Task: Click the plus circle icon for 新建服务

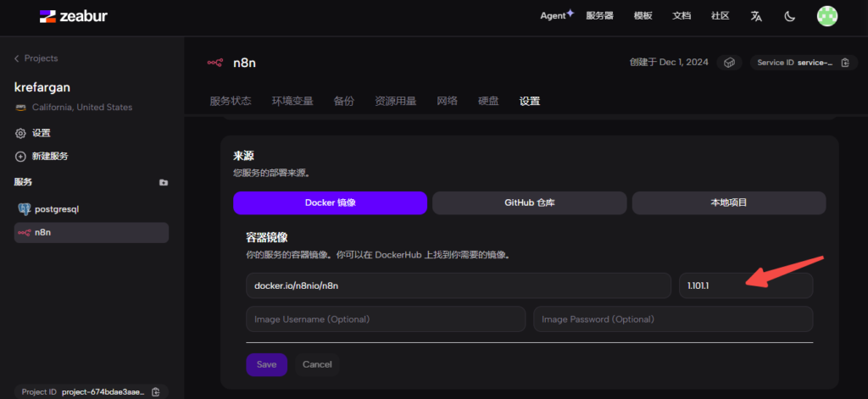Action: point(20,157)
